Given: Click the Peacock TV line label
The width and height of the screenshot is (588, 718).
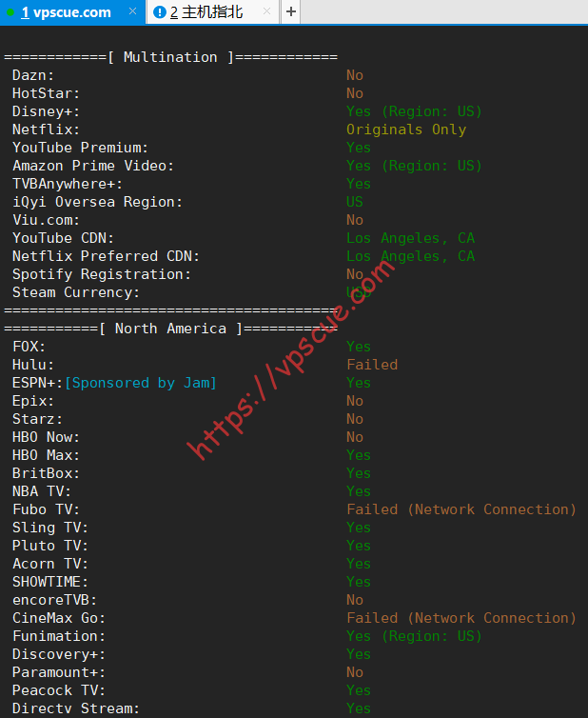Looking at the screenshot, I should tap(59, 690).
